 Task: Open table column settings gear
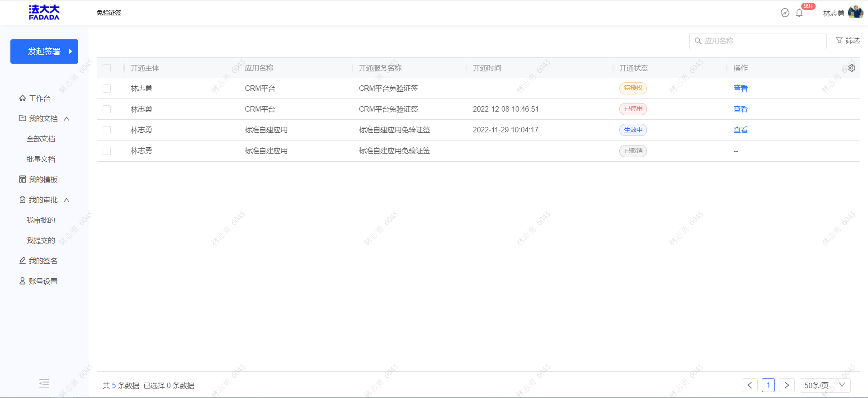click(x=852, y=68)
